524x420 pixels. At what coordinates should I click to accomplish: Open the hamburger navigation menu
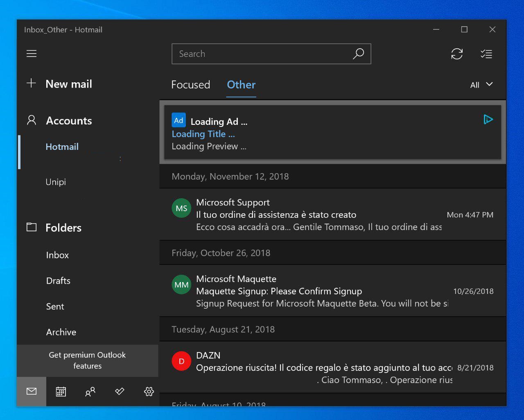pos(32,54)
